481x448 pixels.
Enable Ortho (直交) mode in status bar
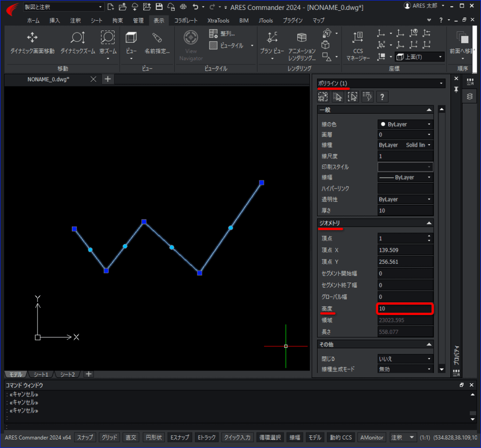131,437
